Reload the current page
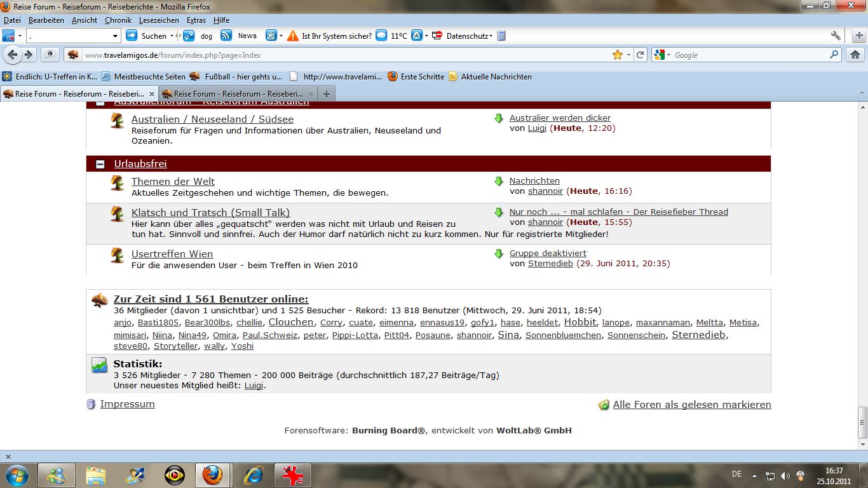868x488 pixels. point(641,55)
